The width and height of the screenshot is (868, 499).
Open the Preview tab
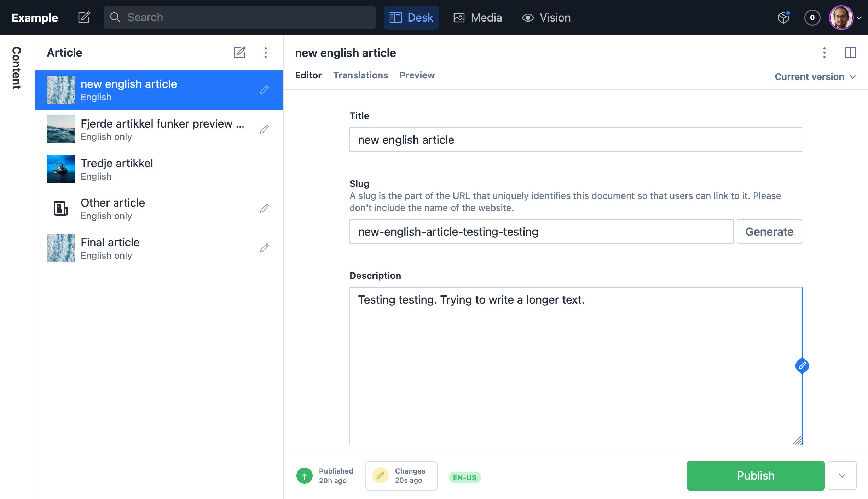[x=417, y=75]
